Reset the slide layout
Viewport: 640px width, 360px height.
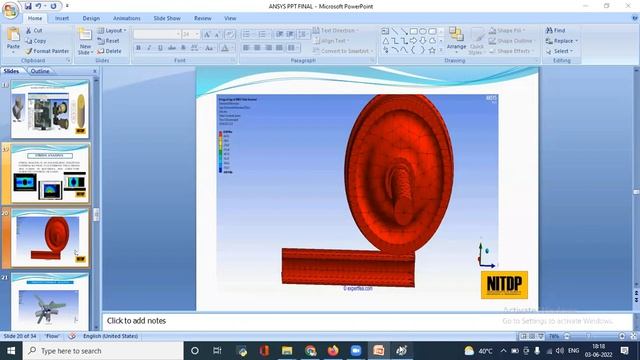point(109,41)
